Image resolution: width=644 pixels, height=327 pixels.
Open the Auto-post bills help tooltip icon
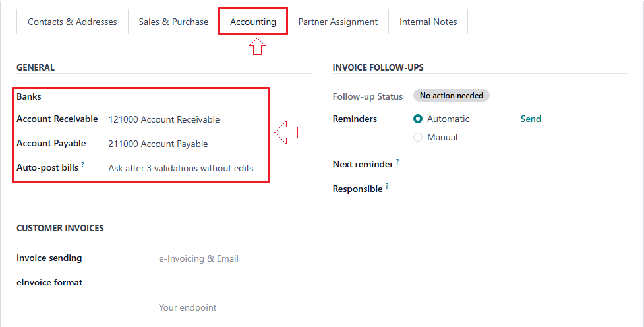[83, 165]
